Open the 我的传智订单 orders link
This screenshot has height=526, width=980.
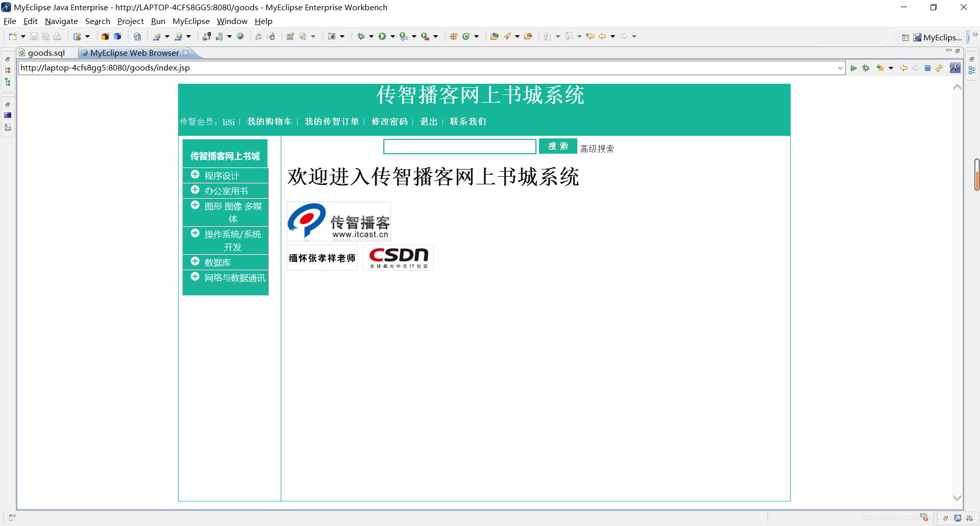coord(332,122)
